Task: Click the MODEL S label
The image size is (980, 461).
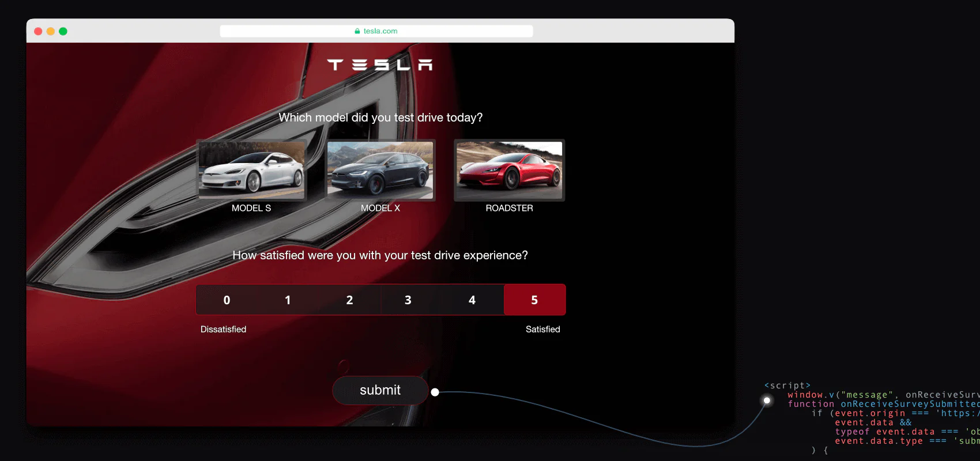Action: [x=251, y=208]
